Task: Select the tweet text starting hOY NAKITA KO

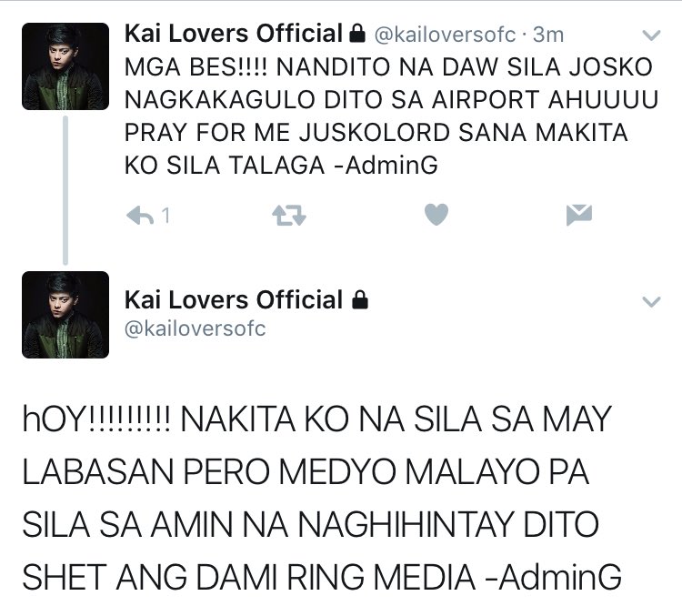Action: click(x=322, y=498)
